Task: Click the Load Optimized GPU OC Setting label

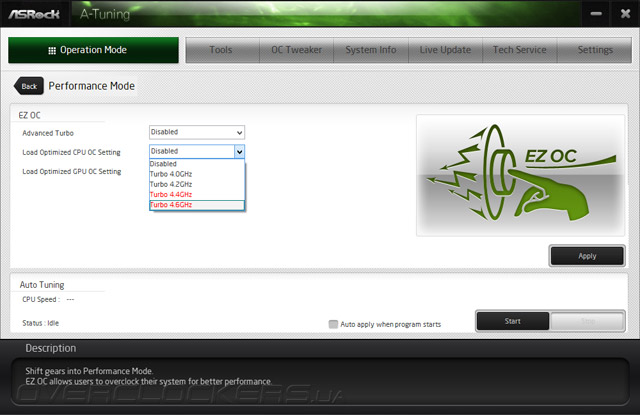Action: 71,171
